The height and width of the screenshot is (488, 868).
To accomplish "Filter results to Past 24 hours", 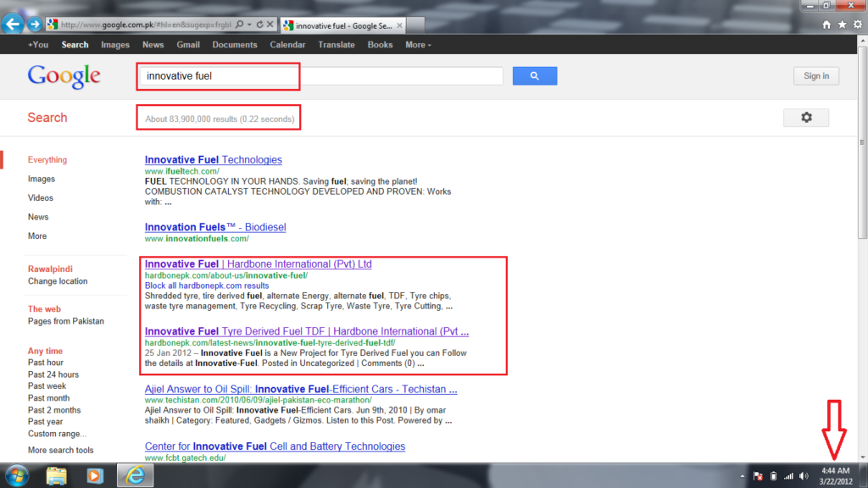I will (x=53, y=374).
